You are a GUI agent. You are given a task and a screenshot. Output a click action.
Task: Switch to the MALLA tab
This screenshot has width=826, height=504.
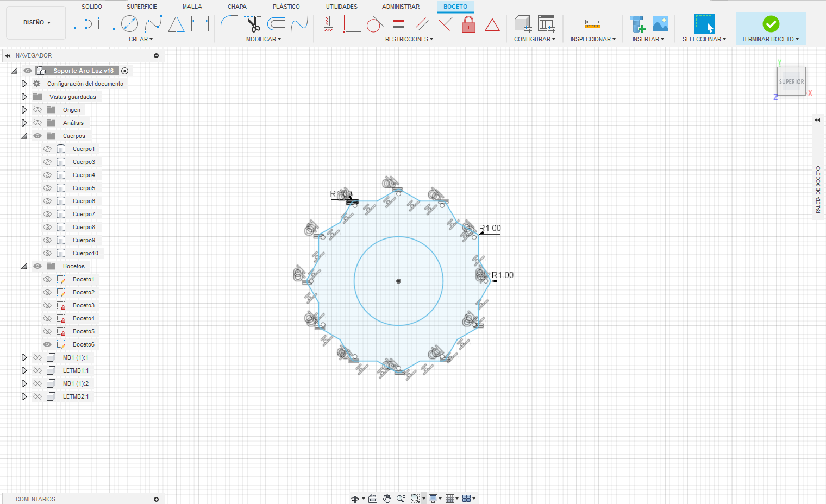[192, 7]
